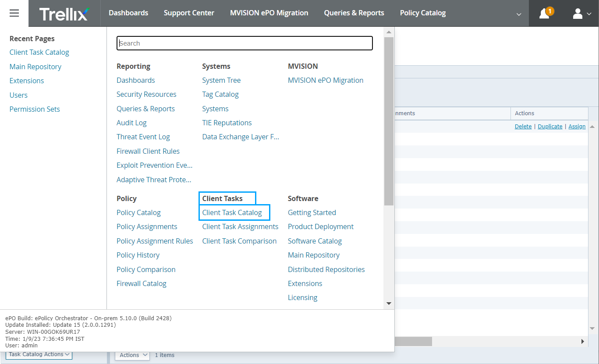Click the Duplicate action link
Viewport: 599px width, 364px height.
pyautogui.click(x=550, y=126)
